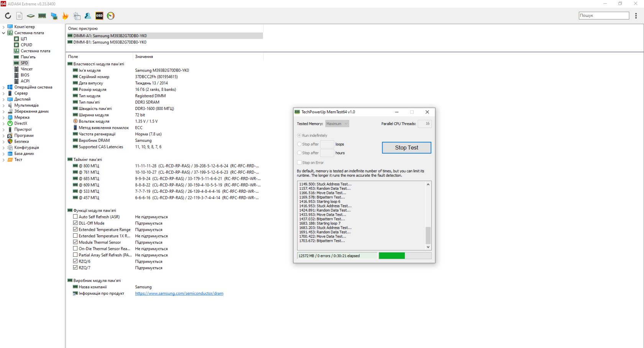
Task: Open the monitor diagnostics toolbar icon
Action: point(54,16)
